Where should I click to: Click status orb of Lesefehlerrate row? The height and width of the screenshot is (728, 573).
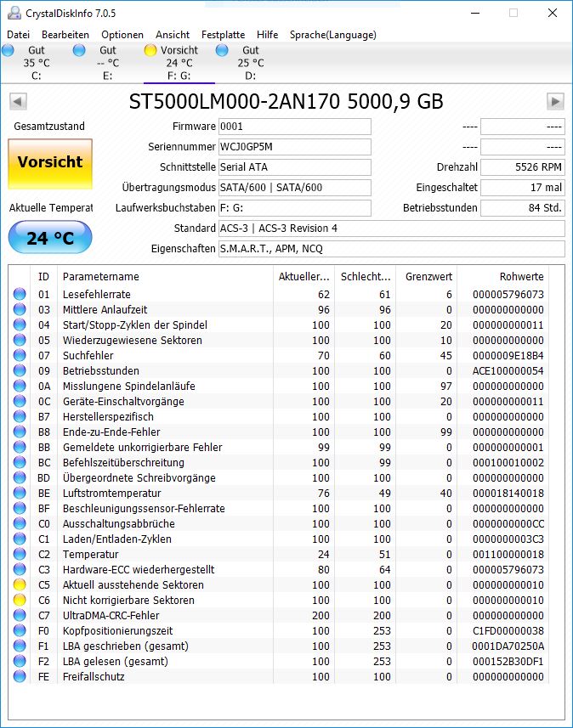click(x=20, y=295)
